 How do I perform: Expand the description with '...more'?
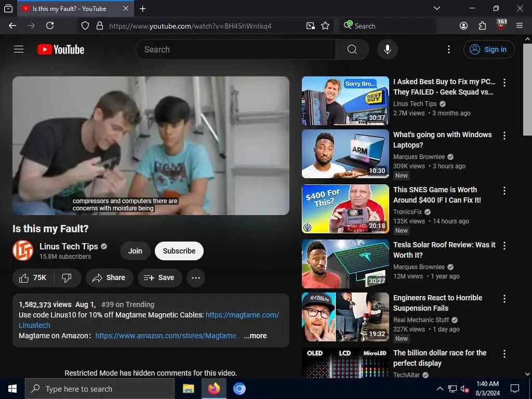pyautogui.click(x=255, y=336)
